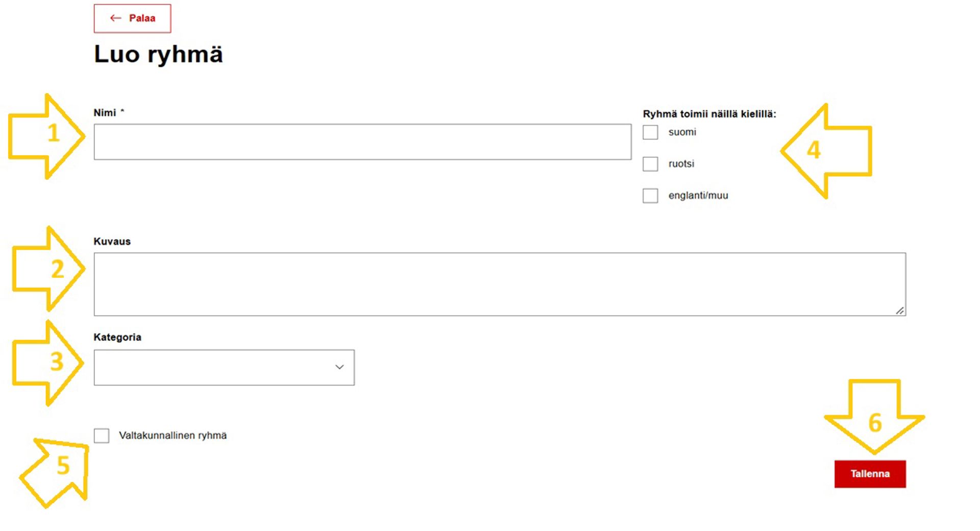Click yellow arrow number 4

826,151
